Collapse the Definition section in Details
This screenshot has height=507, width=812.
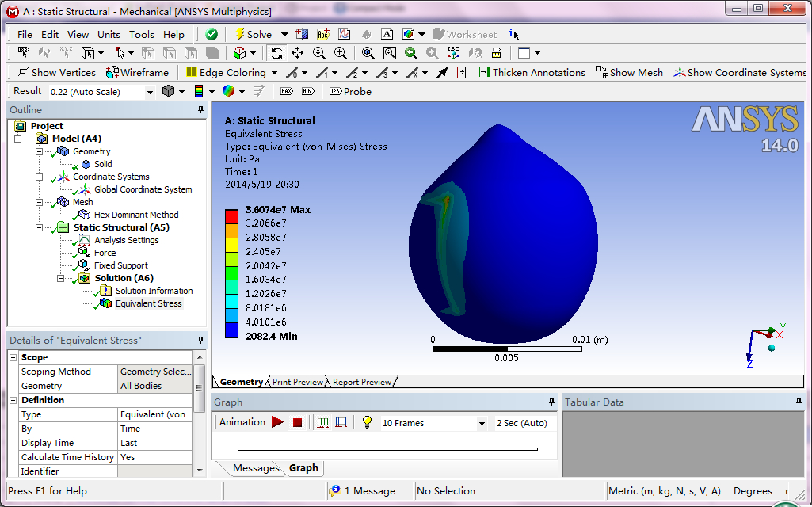(13, 400)
